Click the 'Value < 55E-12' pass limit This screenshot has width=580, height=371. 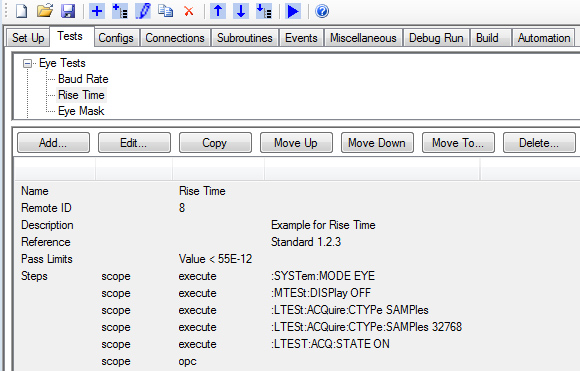coord(215,259)
